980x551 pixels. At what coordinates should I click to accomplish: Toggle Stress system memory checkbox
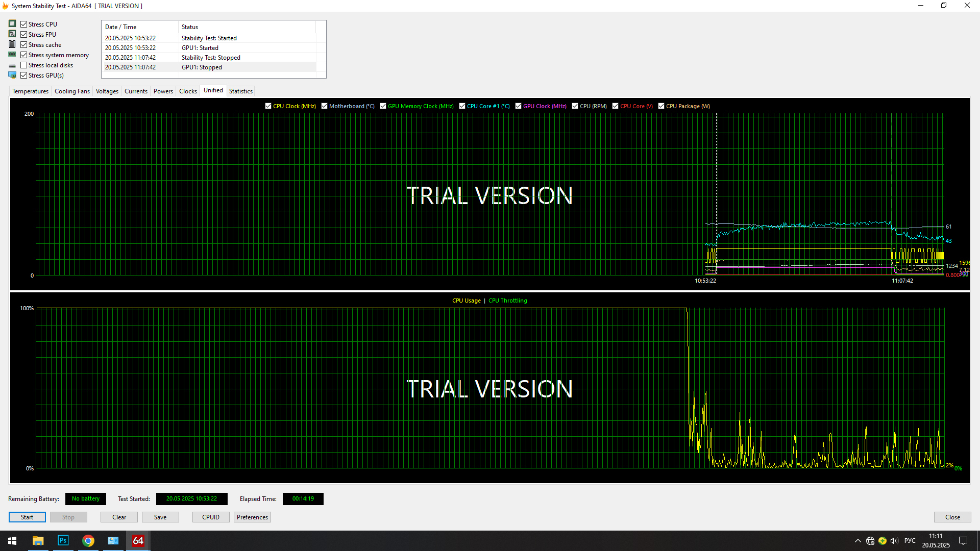point(23,55)
